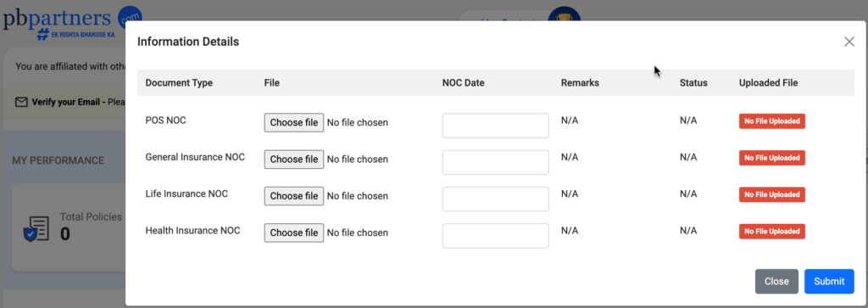Click the POS NOC No File Uploaded badge
The width and height of the screenshot is (868, 308).
771,121
